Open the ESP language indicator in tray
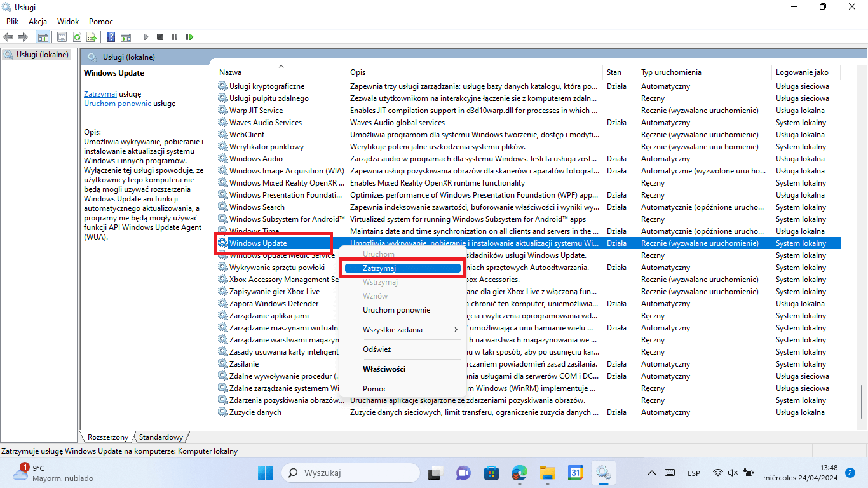 click(x=694, y=473)
